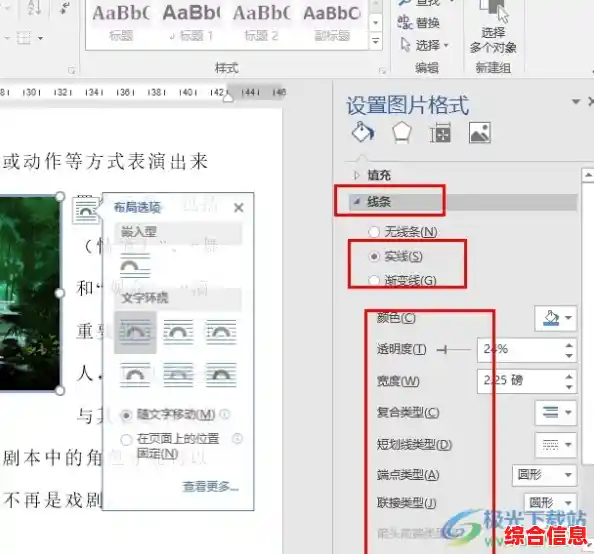Viewport: 594px width, 554px height.
Task: Select the 渐变线(G) radio option
Action: pyautogui.click(x=403, y=281)
